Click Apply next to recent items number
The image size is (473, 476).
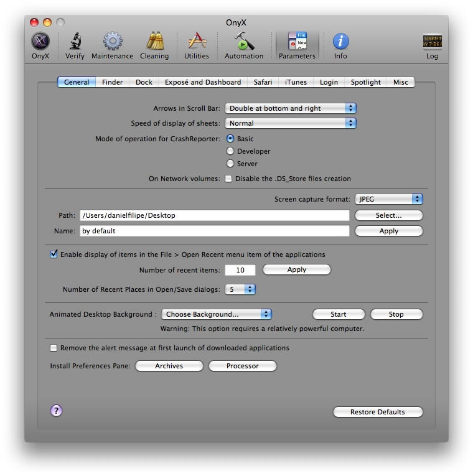297,269
